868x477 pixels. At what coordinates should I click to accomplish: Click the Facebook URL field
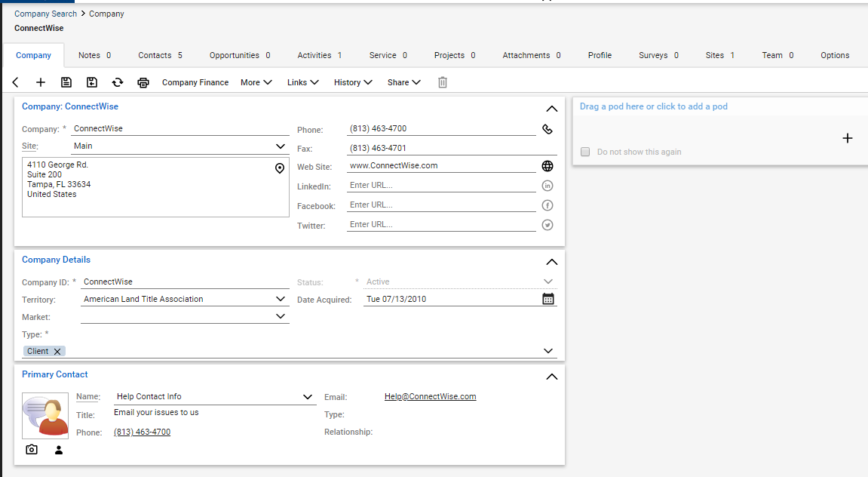[441, 205]
